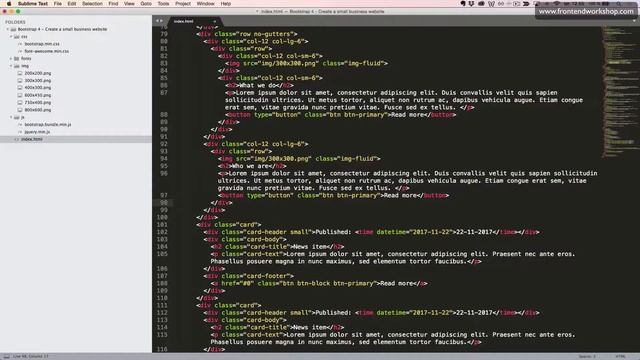Click 'card-footer' class text in line 107
Screen dimensions: 640x360
tap(266, 276)
